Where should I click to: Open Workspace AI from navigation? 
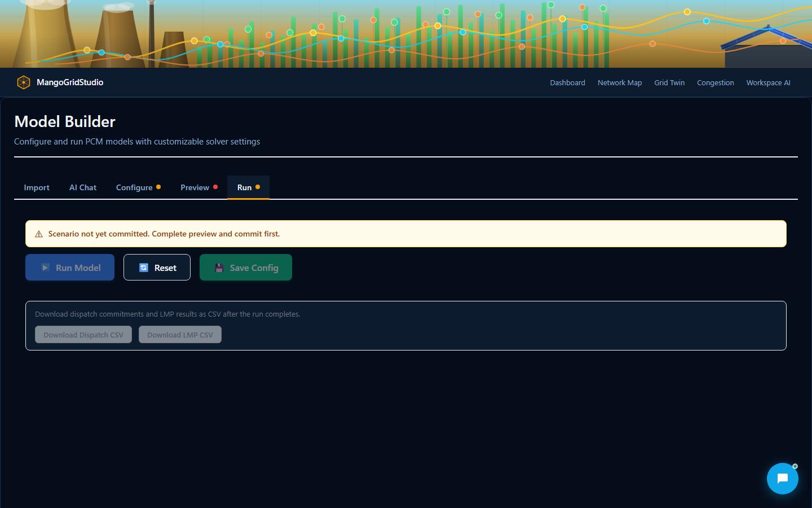(x=769, y=82)
